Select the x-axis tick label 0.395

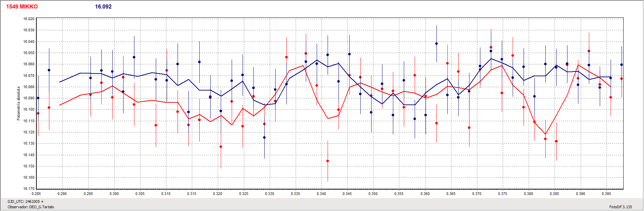[606, 194]
